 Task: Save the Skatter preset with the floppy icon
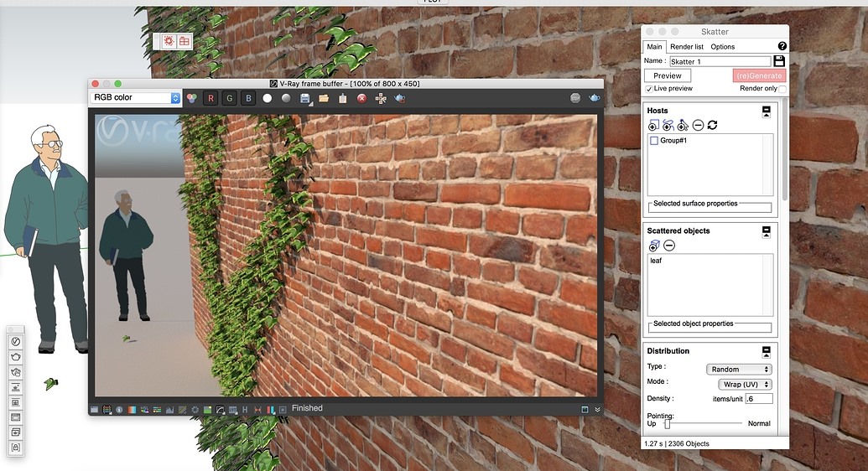(x=779, y=61)
